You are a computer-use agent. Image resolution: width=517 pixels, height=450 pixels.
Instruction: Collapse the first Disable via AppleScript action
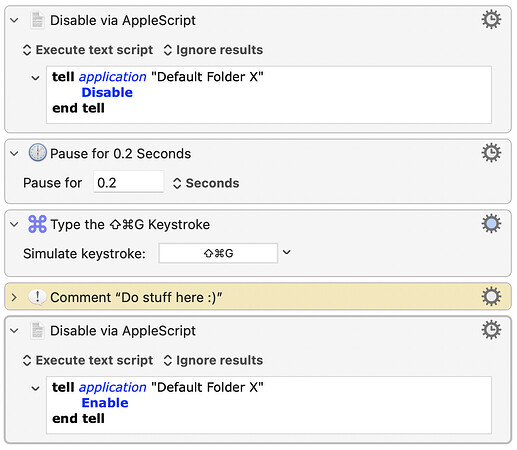(x=14, y=20)
